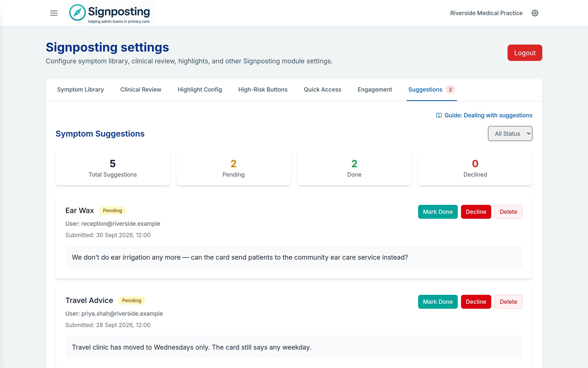This screenshot has height=368, width=588.
Task: Decline the Travel Advice suggestion
Action: pos(476,302)
